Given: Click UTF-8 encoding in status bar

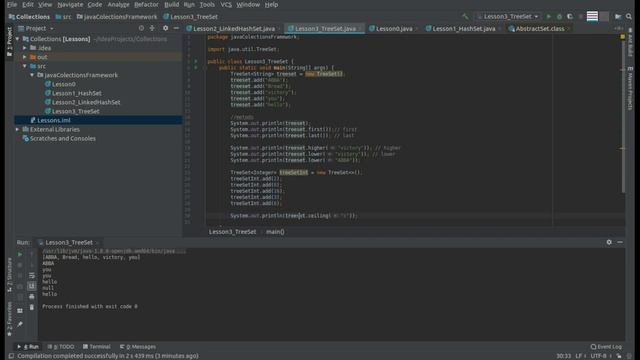Looking at the screenshot, I should 598,356.
